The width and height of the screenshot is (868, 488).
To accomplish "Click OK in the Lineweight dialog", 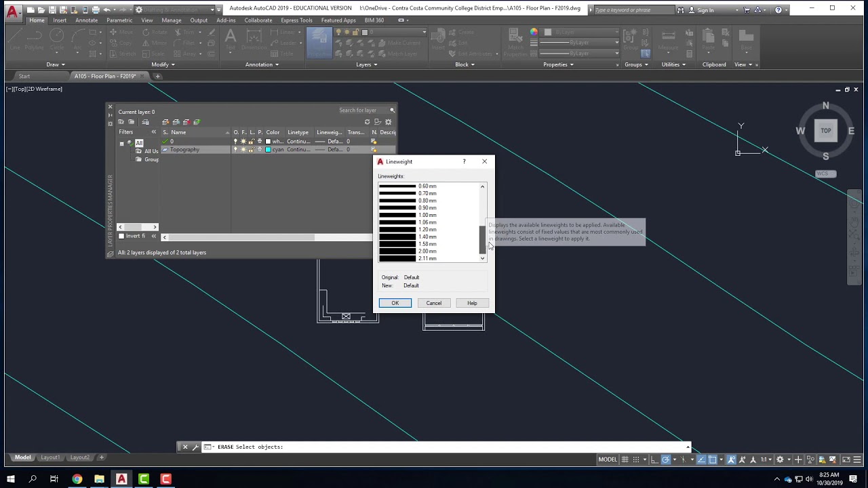I will [x=395, y=303].
